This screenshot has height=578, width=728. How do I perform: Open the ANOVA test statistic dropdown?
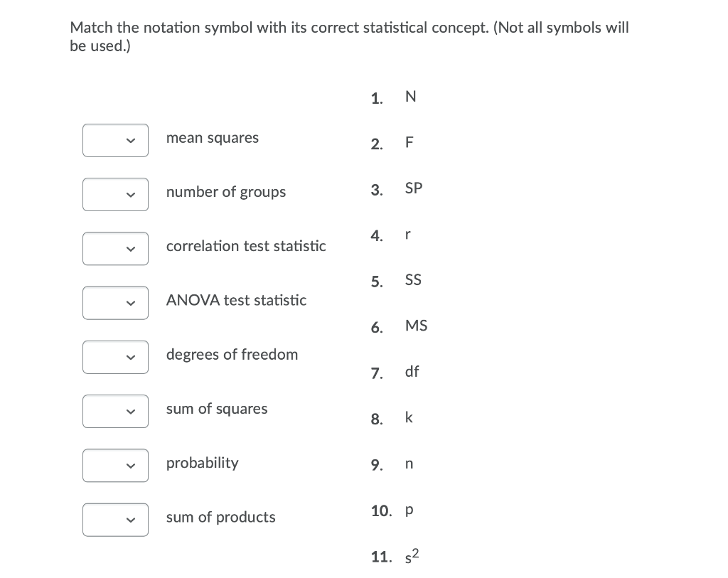point(116,303)
